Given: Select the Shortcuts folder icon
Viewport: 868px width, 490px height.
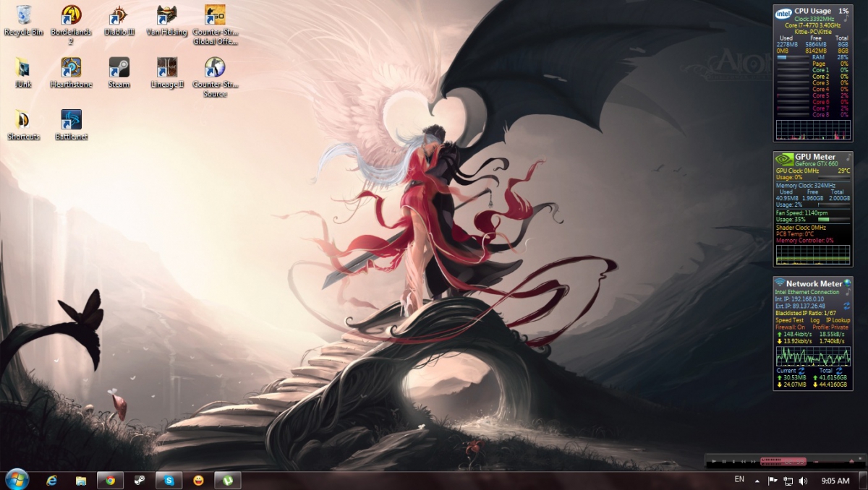Looking at the screenshot, I should (23, 124).
